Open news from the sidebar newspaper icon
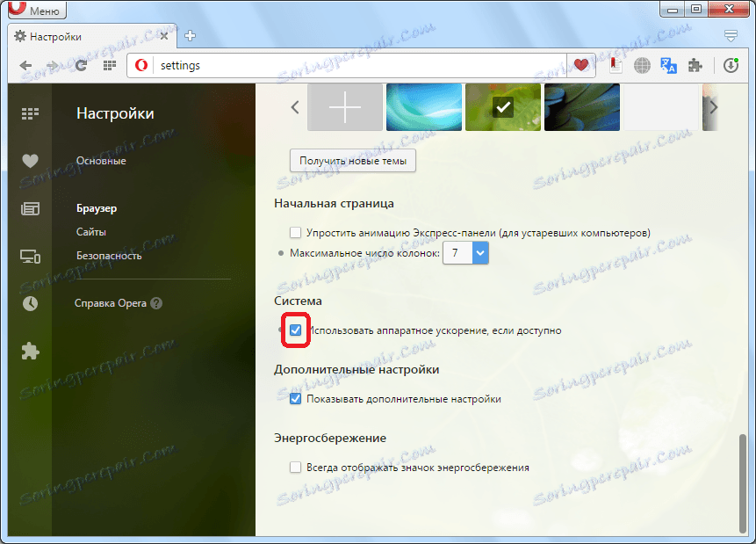This screenshot has width=756, height=544. [30, 208]
